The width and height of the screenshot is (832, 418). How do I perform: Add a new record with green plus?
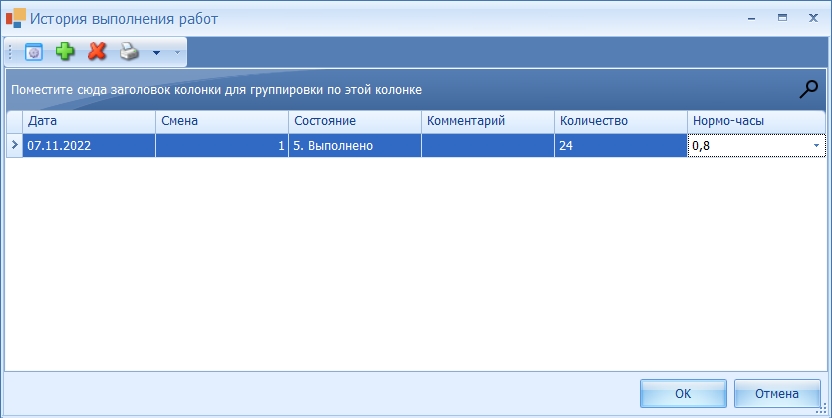(x=65, y=51)
